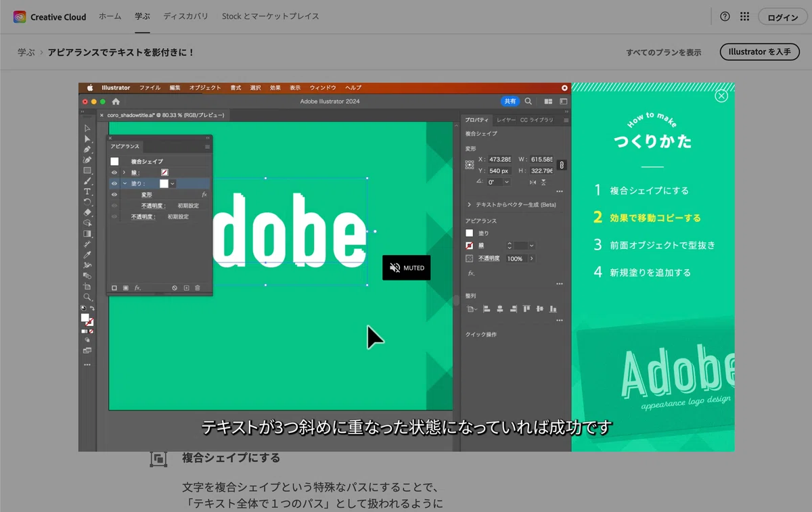Image resolution: width=812 pixels, height=512 pixels.
Task: Open ディスカバリ in Creative Cloud navigation
Action: [x=185, y=16]
